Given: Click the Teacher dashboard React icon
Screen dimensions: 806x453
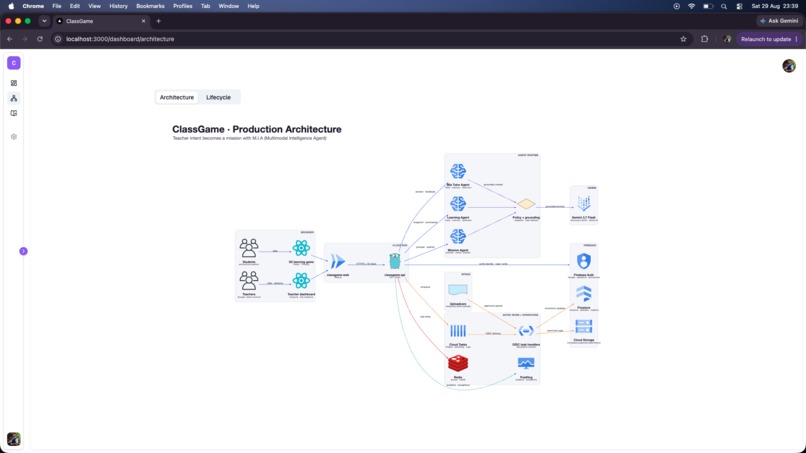Looking at the screenshot, I should [x=301, y=281].
